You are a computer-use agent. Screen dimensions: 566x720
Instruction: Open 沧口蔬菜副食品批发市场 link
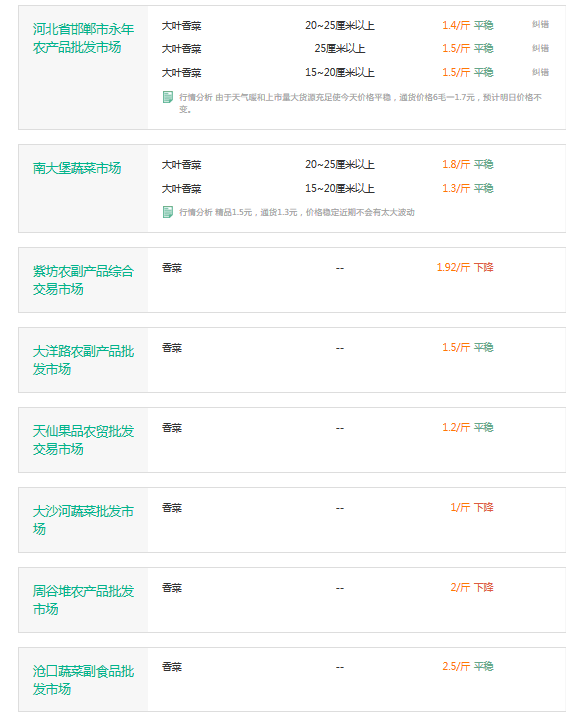[83, 680]
